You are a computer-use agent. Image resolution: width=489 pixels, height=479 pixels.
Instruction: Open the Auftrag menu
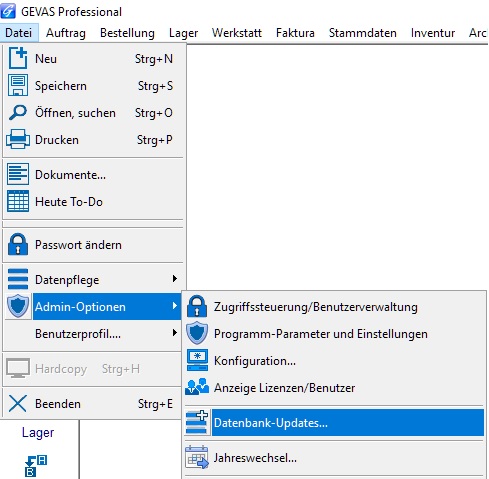(x=66, y=33)
